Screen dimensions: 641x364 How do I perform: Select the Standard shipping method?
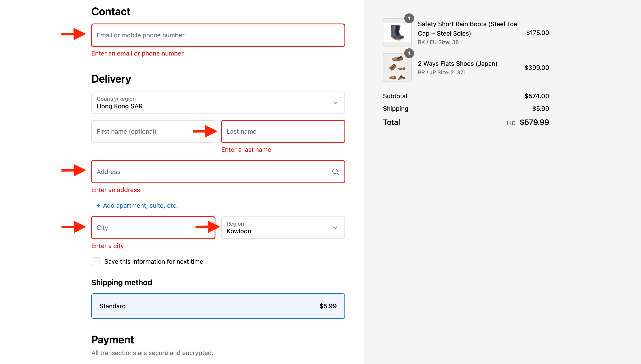(x=217, y=306)
